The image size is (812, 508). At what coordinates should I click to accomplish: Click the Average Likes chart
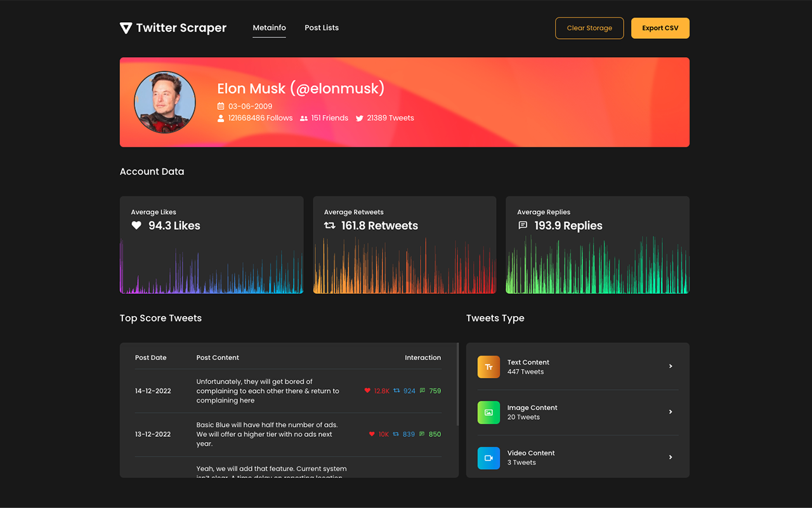211,267
